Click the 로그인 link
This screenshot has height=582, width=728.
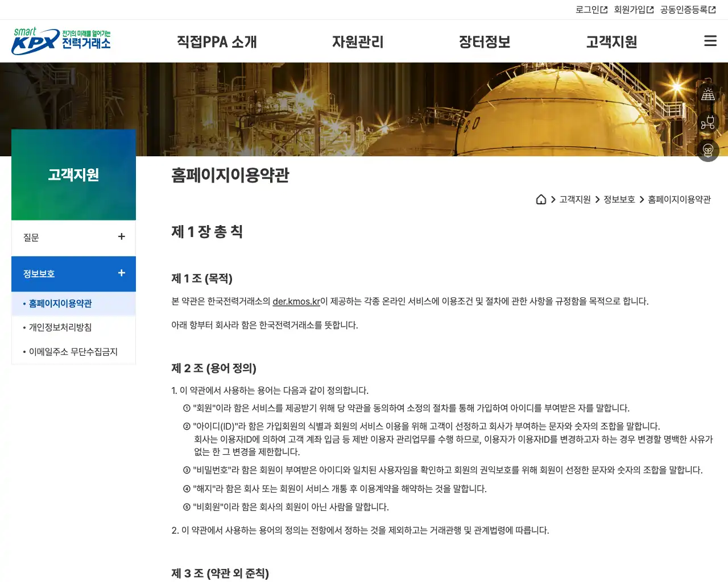tap(588, 9)
